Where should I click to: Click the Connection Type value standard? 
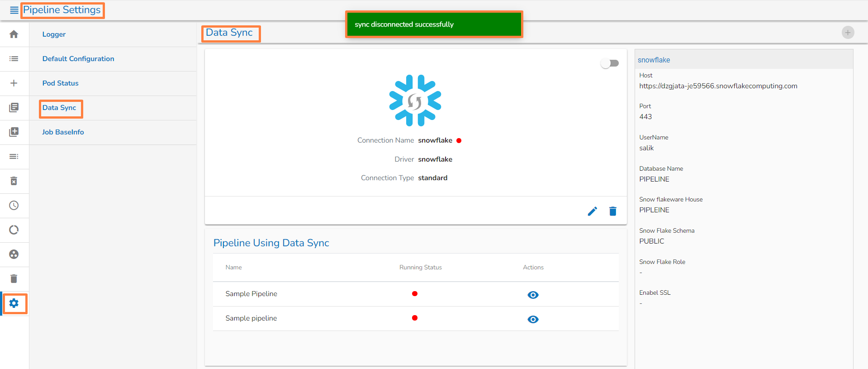click(x=433, y=178)
